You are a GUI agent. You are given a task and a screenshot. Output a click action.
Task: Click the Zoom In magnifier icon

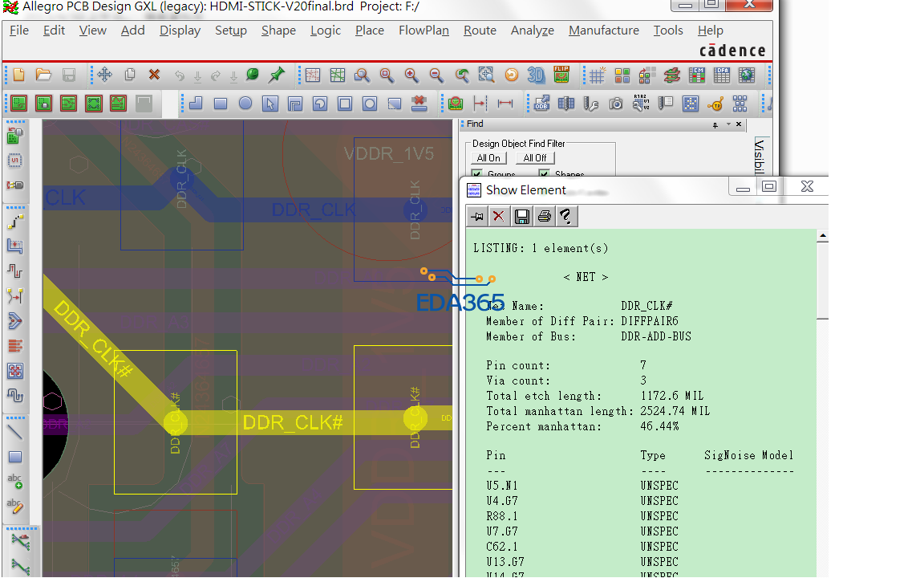[x=411, y=75]
